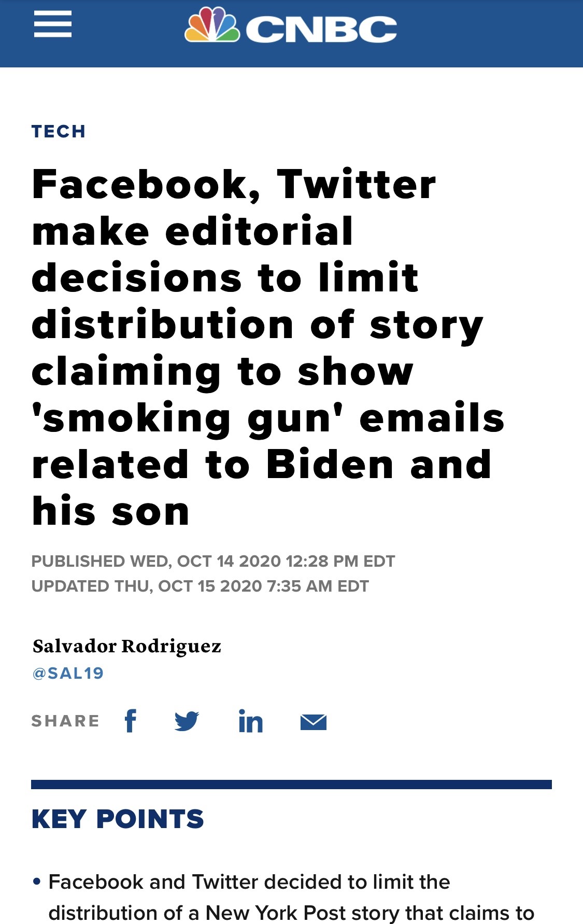Viewport: 583px width, 924px height.
Task: Open the hamburger navigation menu
Action: (x=53, y=25)
